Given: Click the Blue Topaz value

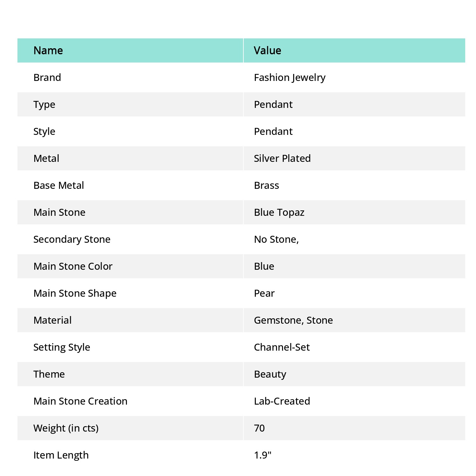Looking at the screenshot, I should 279,213.
